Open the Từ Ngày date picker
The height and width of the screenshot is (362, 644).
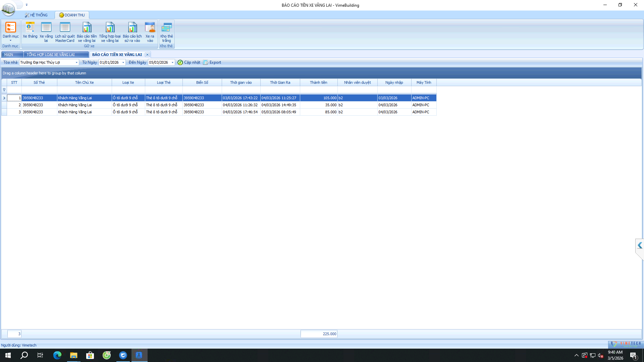[x=123, y=62]
